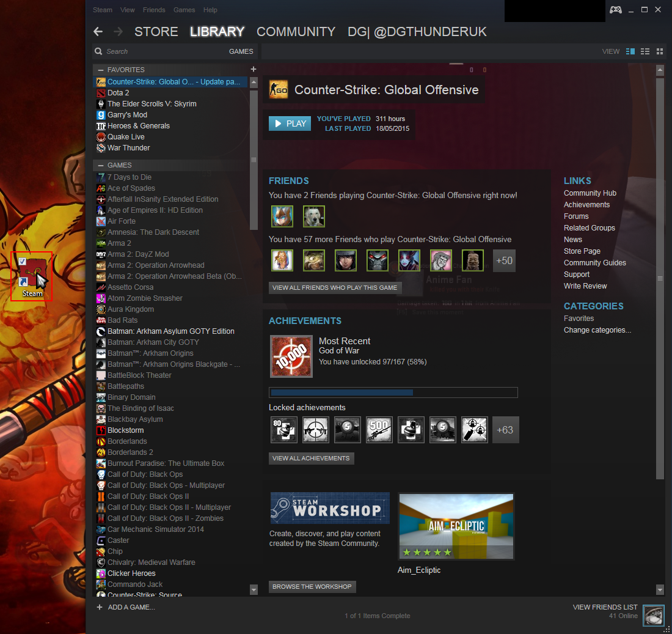
Task: Switch to grid view icon
Action: [x=659, y=51]
